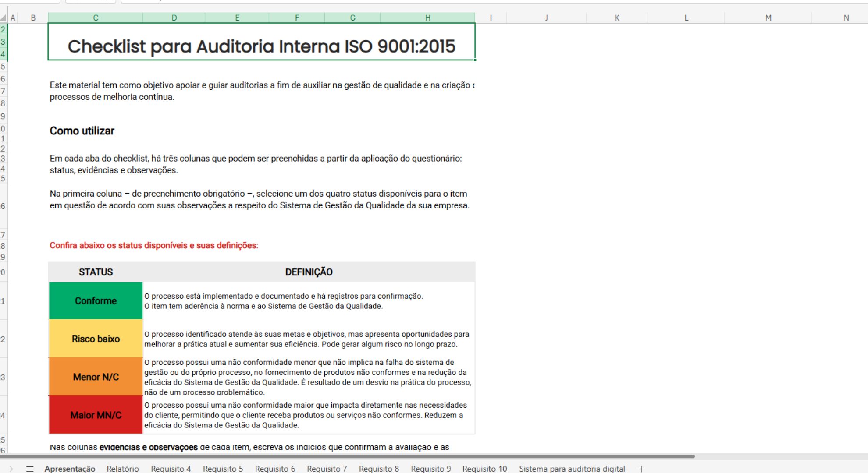Open the Requisito 4 sheet tab
Screen dimensions: 868x473
[171, 469]
